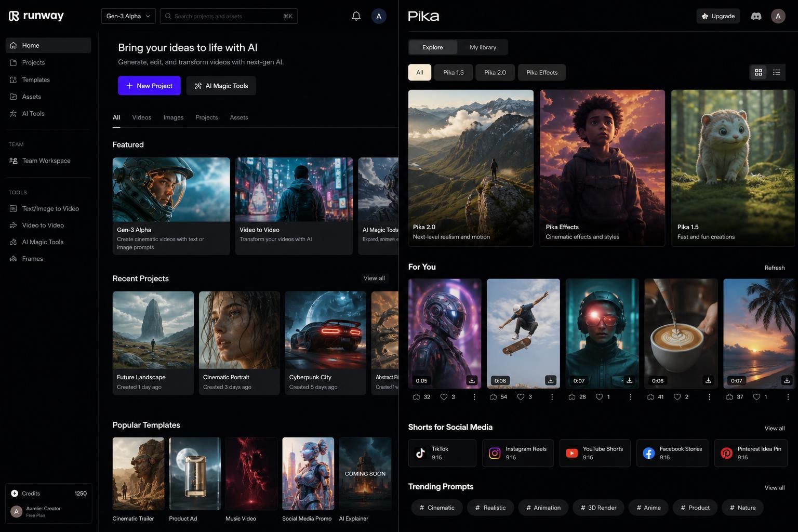Download the 0:07 red goggles video
798x532 pixels.
tap(629, 380)
